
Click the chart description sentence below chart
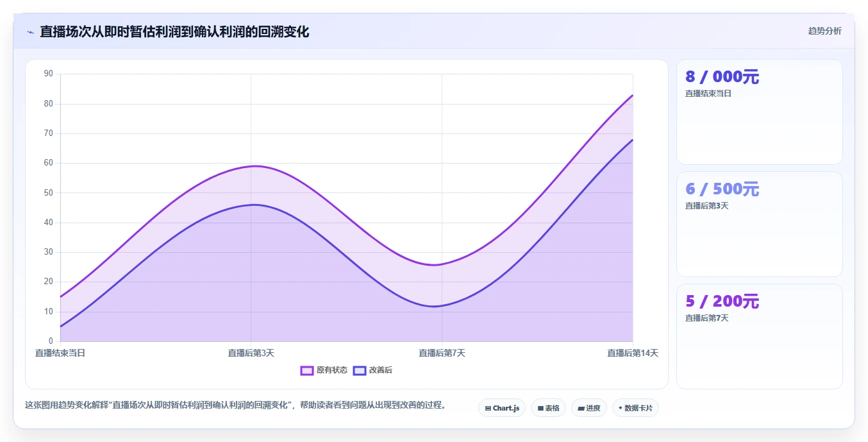[235, 405]
